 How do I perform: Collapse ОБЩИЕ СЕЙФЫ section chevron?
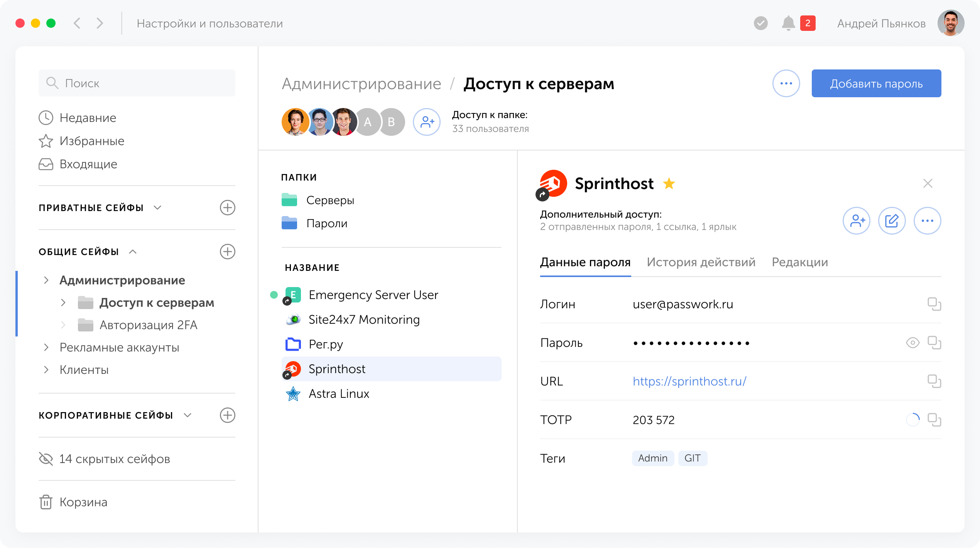coord(133,251)
